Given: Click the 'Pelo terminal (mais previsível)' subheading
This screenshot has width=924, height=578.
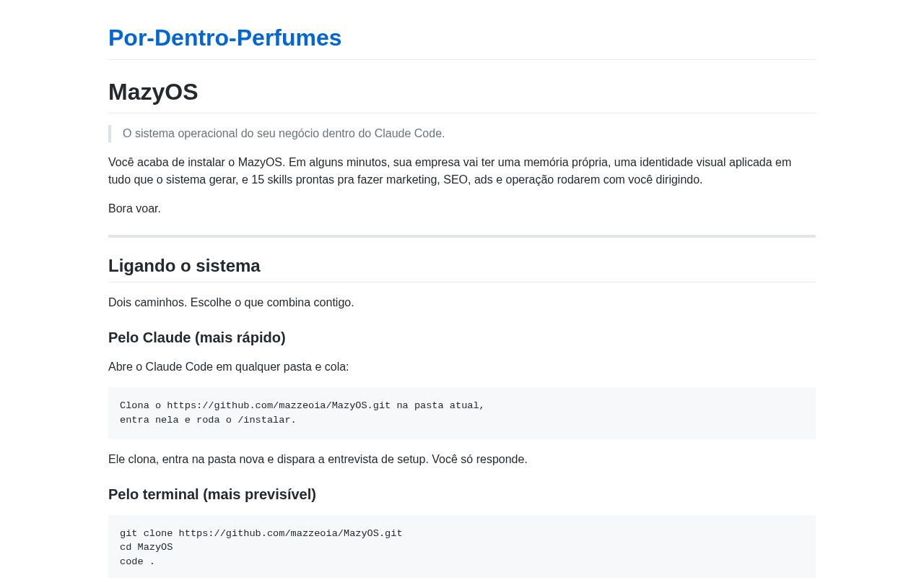Looking at the screenshot, I should coord(212,494).
